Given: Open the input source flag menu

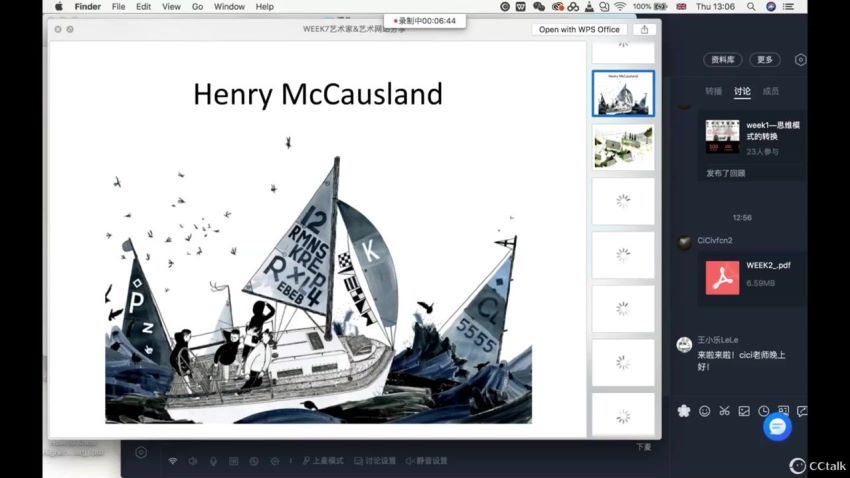Looking at the screenshot, I should (681, 7).
